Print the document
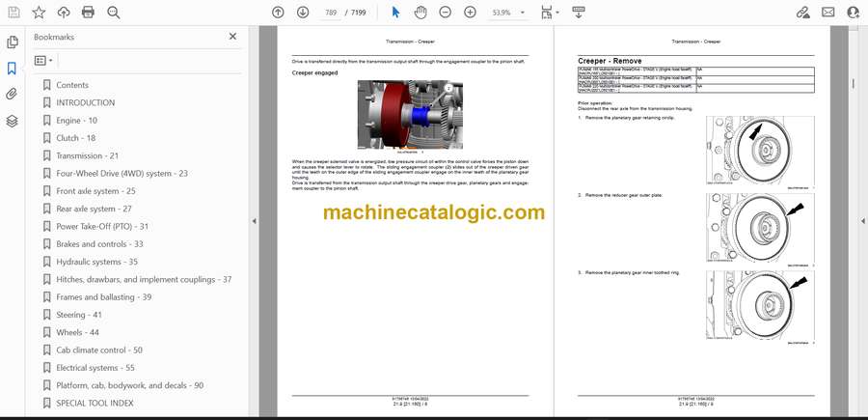The height and width of the screenshot is (420, 868). click(88, 13)
